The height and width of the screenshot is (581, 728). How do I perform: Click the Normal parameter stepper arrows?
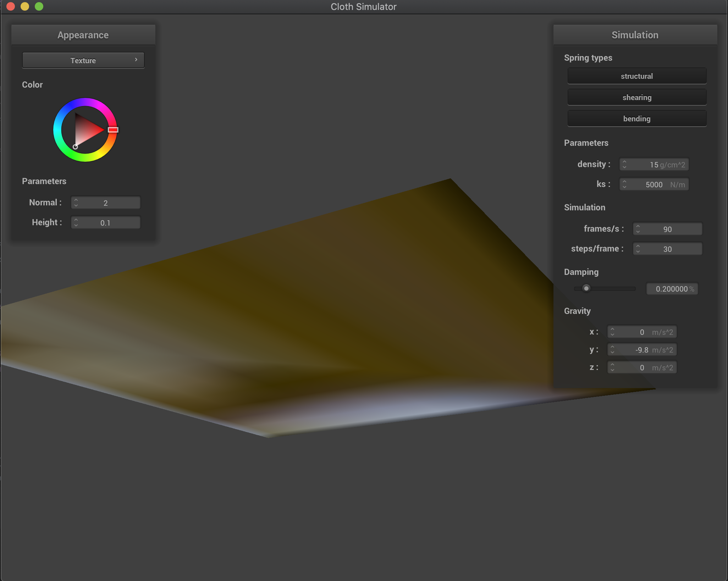click(76, 203)
